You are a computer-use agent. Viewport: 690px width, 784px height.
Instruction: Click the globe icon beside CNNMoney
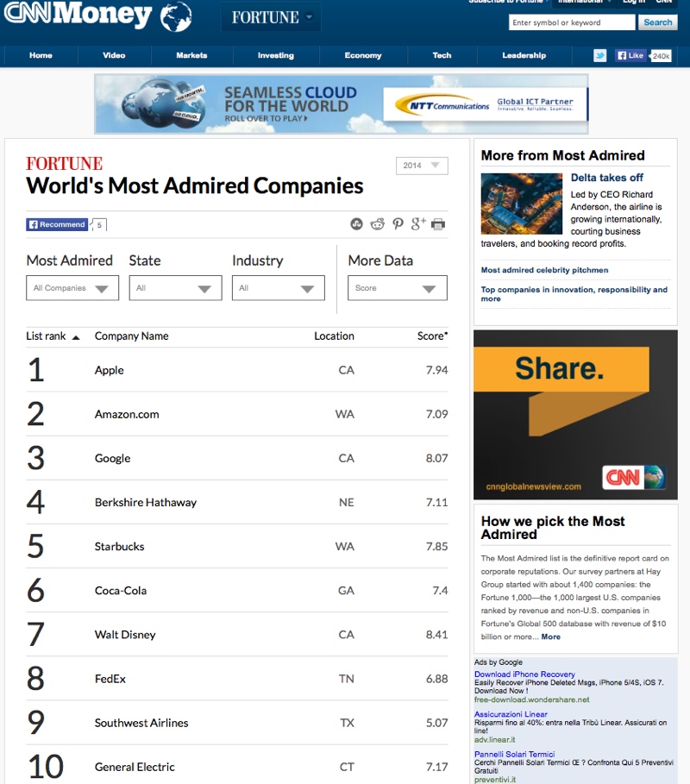176,16
